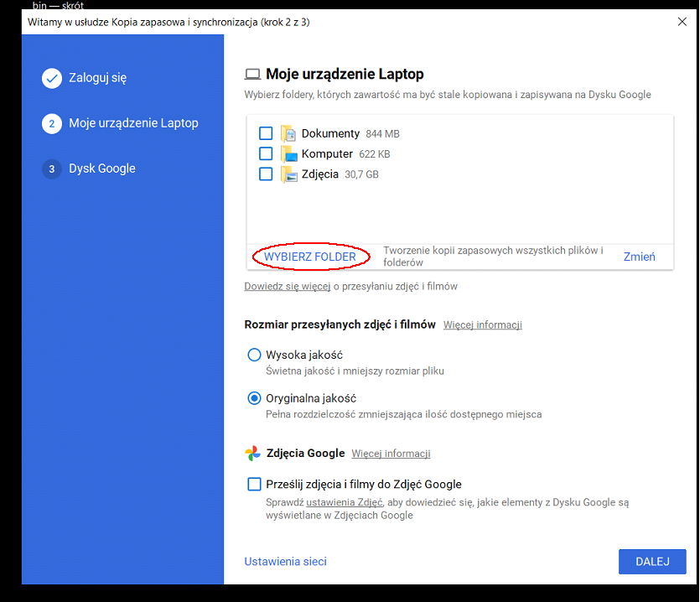Click WYBIERZ FOLDER button
This screenshot has height=602, width=700.
pyautogui.click(x=310, y=257)
